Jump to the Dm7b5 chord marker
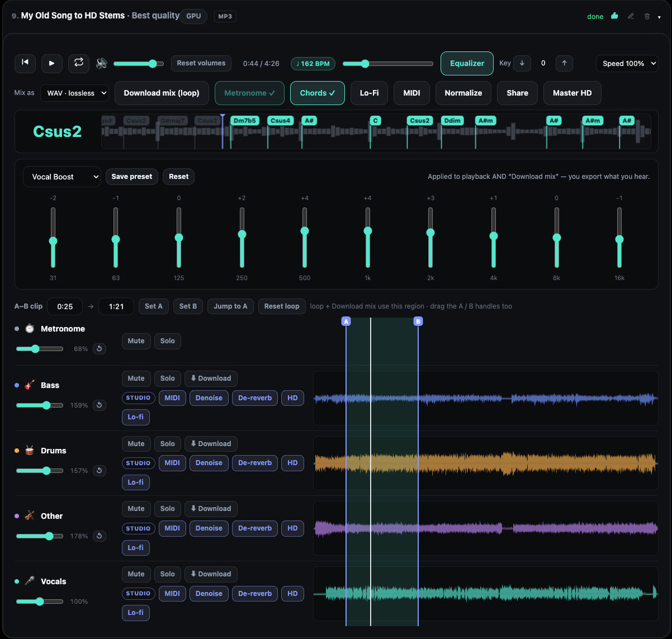 [x=245, y=121]
